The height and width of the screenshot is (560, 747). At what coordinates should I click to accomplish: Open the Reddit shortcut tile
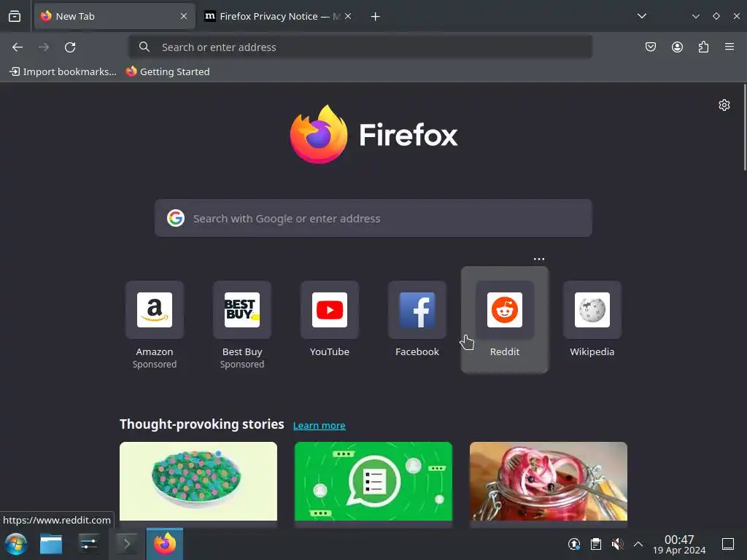coord(505,319)
